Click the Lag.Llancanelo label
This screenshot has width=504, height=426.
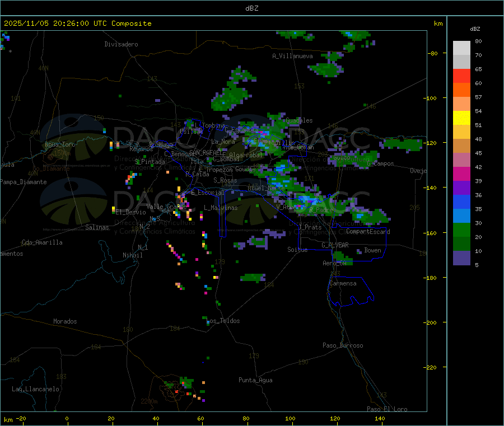point(36,389)
